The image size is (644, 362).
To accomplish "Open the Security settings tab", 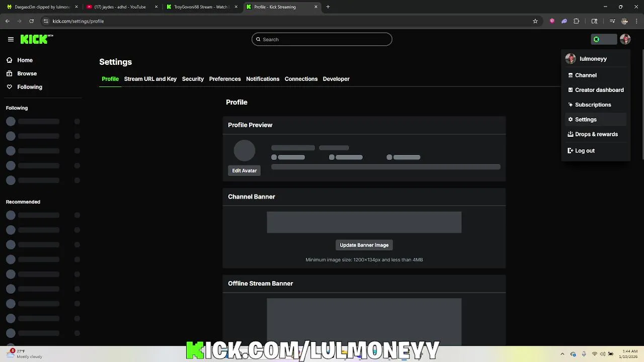I will pos(193,79).
